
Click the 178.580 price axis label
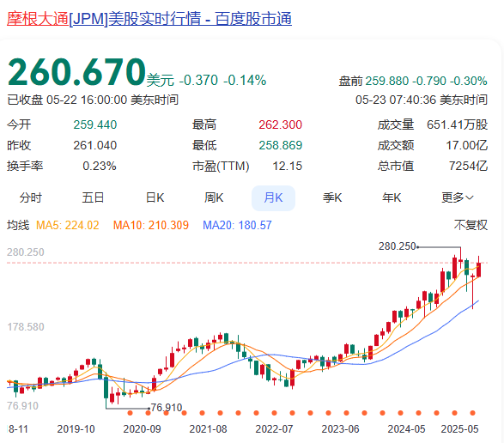(26, 327)
